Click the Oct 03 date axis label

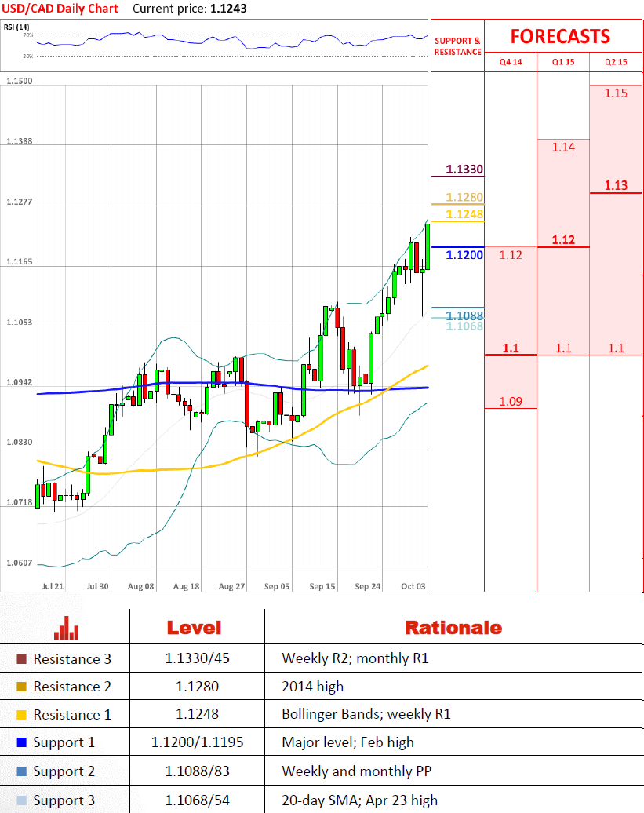pyautogui.click(x=413, y=586)
